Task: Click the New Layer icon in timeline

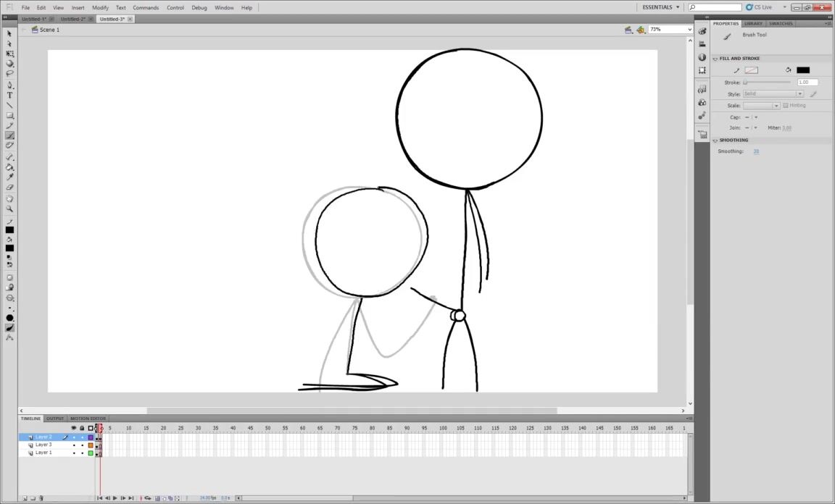Action: click(24, 498)
